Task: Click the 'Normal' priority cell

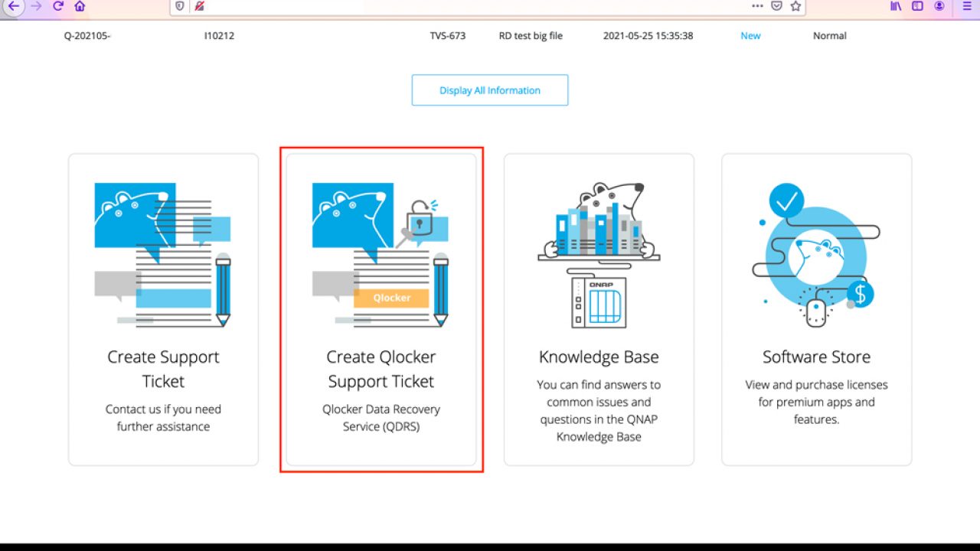Action: pos(830,36)
